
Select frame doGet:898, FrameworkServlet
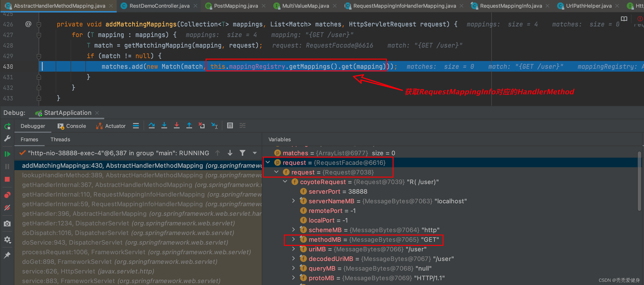click(x=138, y=262)
